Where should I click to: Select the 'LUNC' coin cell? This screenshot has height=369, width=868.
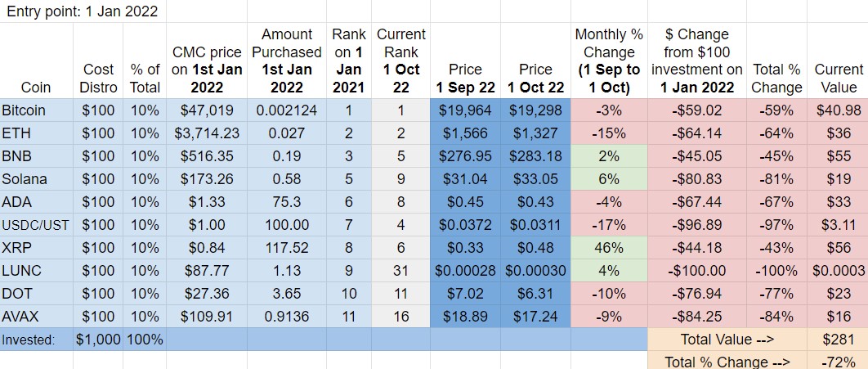click(37, 271)
